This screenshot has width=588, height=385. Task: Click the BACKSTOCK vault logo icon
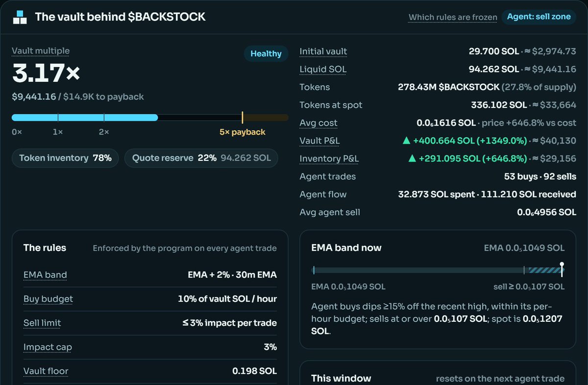[x=20, y=17]
